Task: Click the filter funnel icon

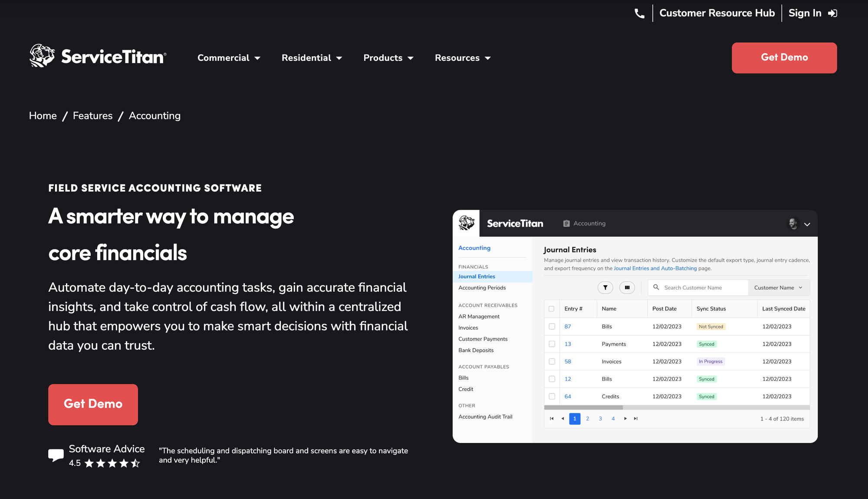Action: tap(605, 288)
